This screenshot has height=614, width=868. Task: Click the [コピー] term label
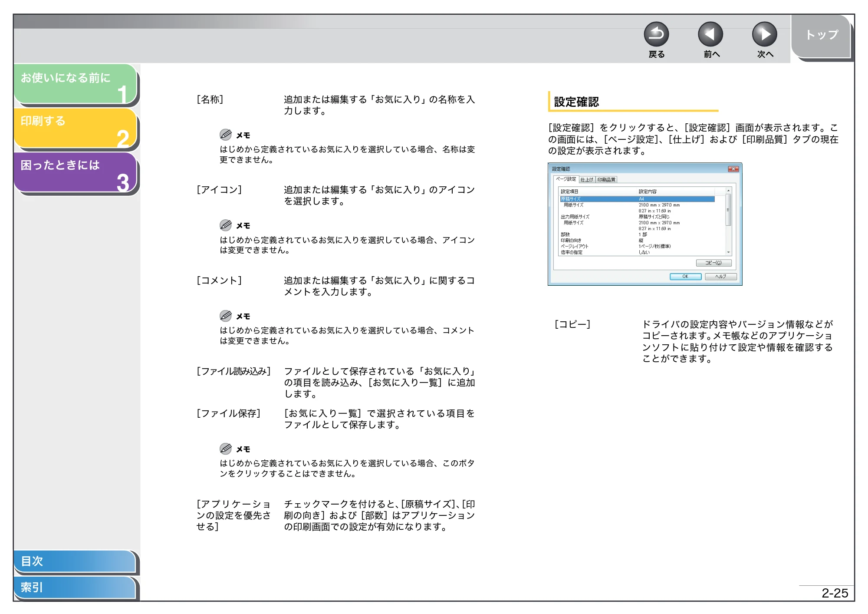click(x=572, y=324)
